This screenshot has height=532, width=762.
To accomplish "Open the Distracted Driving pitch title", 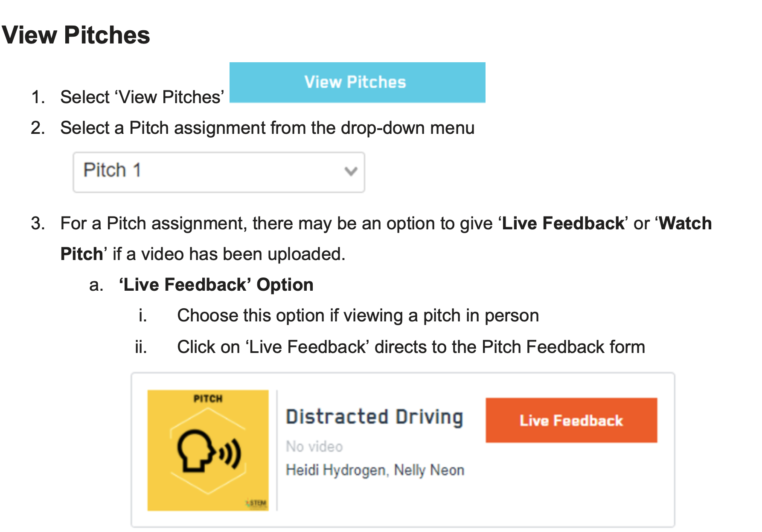I will pyautogui.click(x=374, y=417).
